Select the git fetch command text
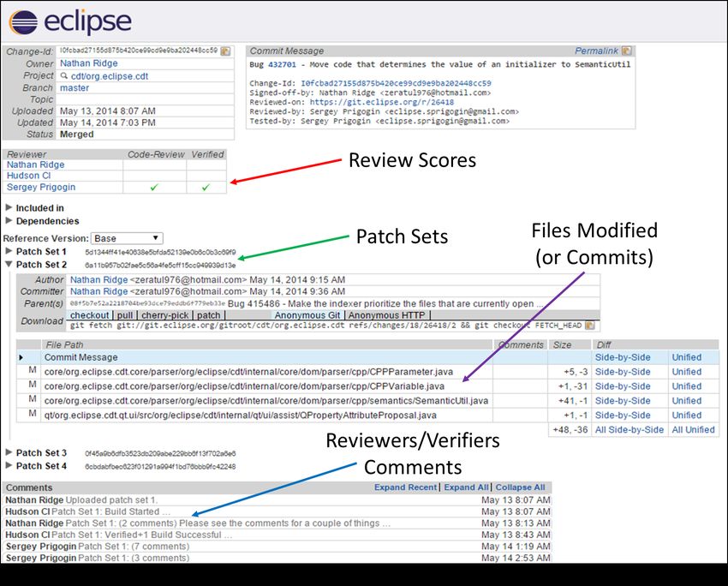This screenshot has width=728, height=586. click(x=326, y=326)
